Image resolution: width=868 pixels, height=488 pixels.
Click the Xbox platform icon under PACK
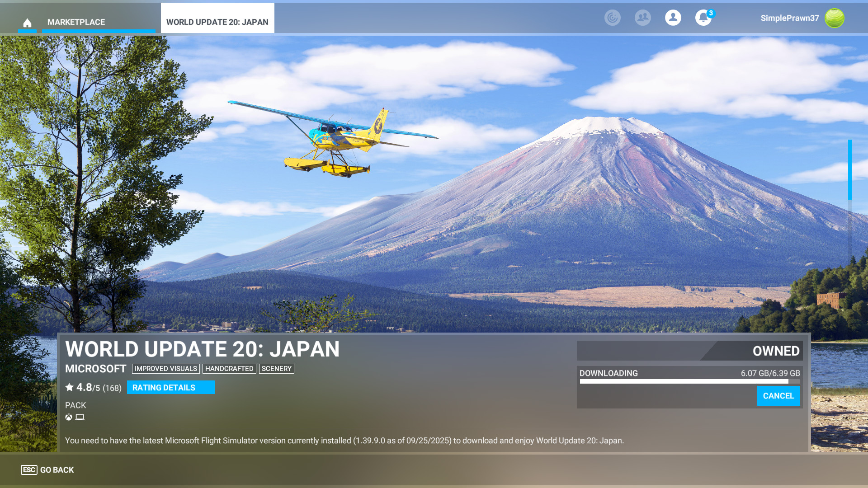point(69,417)
